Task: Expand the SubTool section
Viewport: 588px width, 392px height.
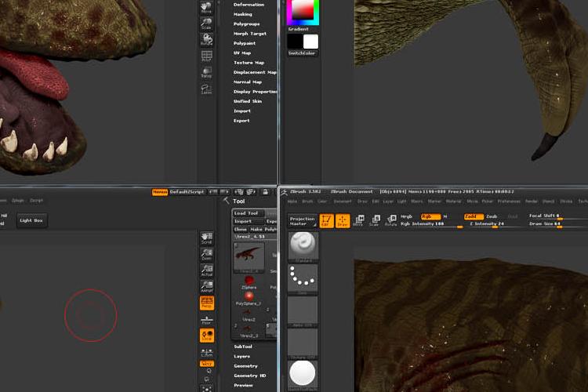Action: tap(243, 347)
